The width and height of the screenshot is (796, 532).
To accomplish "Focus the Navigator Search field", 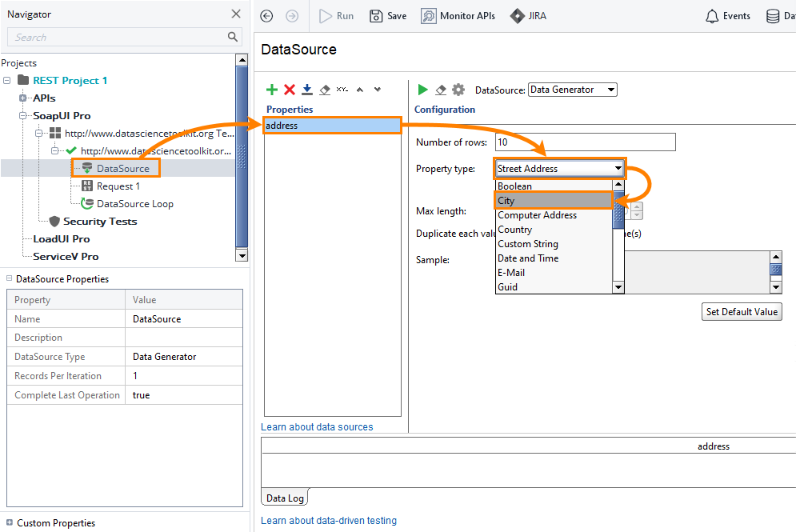I will [x=124, y=37].
